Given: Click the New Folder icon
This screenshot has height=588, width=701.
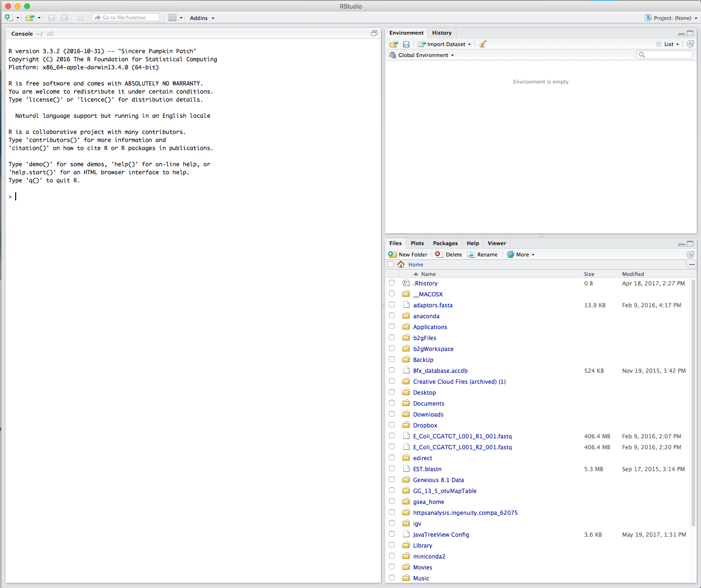Looking at the screenshot, I should click(x=393, y=255).
